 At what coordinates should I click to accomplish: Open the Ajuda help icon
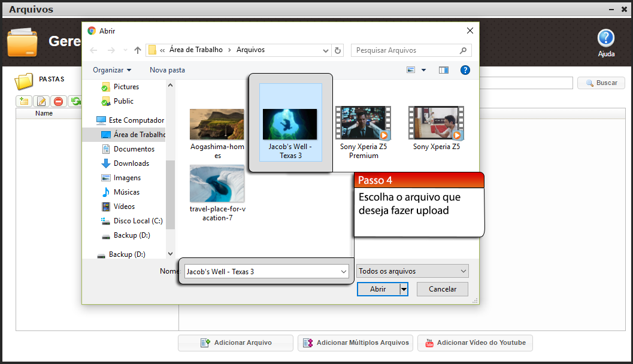click(x=606, y=39)
